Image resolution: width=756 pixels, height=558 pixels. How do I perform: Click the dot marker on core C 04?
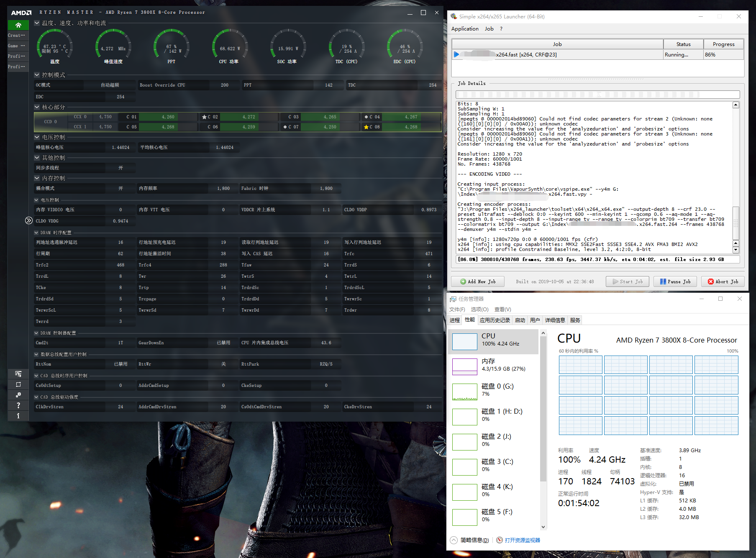click(x=366, y=117)
